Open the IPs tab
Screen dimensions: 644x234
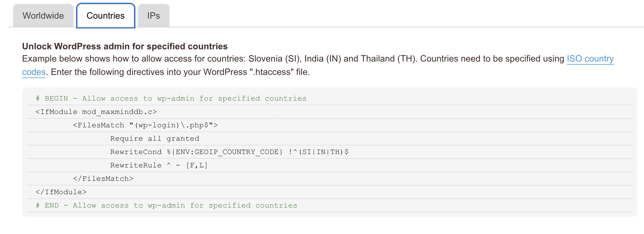pos(153,16)
